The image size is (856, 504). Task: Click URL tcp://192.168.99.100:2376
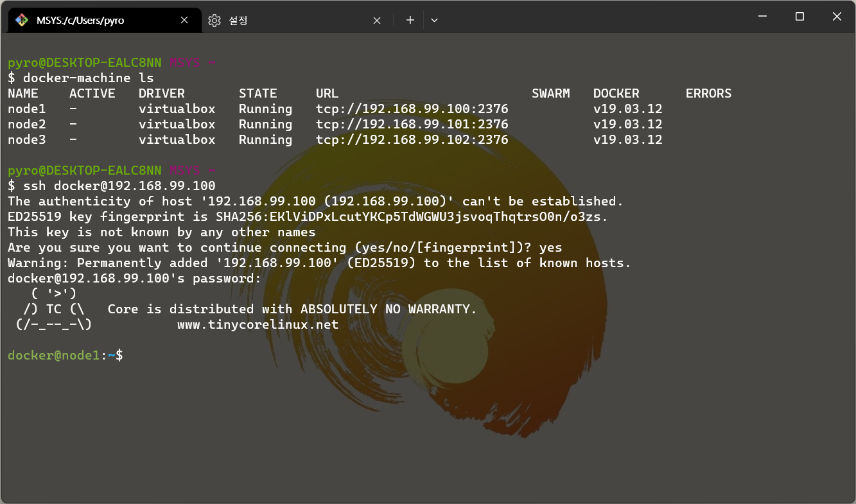tap(412, 109)
